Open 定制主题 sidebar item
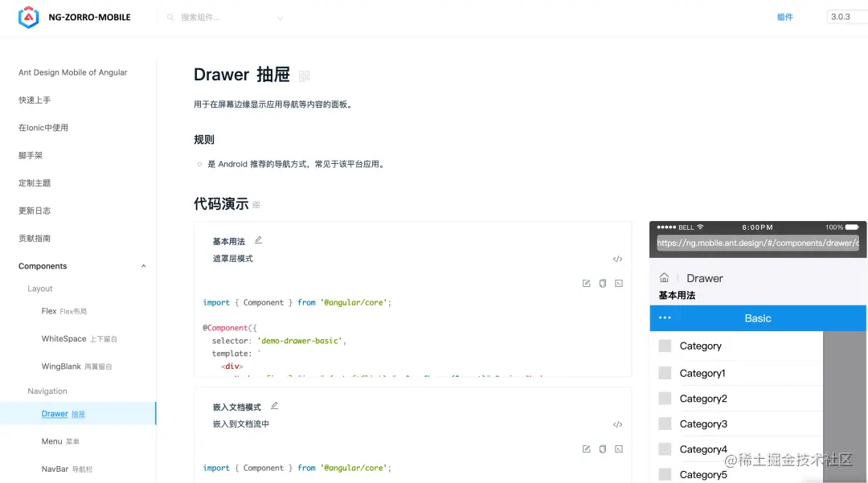This screenshot has height=483, width=868. coord(35,183)
